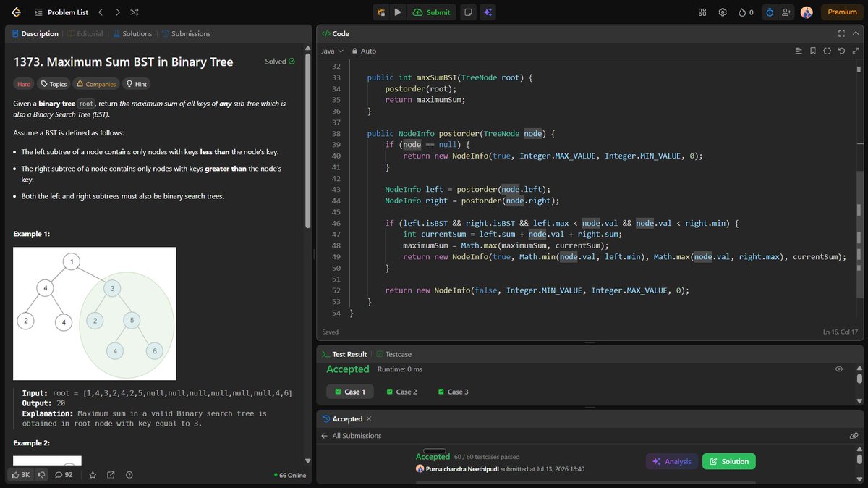Viewport: 868px width, 488px height.
Task: Run the code with the play icon
Action: point(398,12)
